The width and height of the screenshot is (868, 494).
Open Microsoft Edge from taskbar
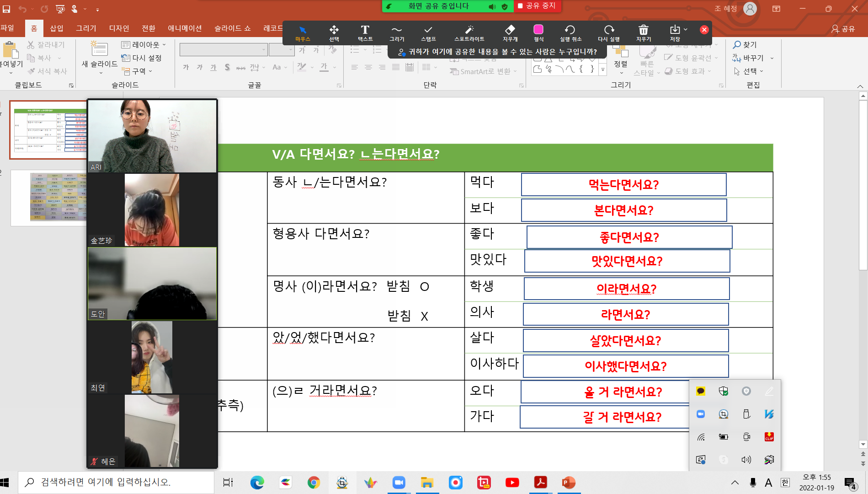[x=257, y=483]
